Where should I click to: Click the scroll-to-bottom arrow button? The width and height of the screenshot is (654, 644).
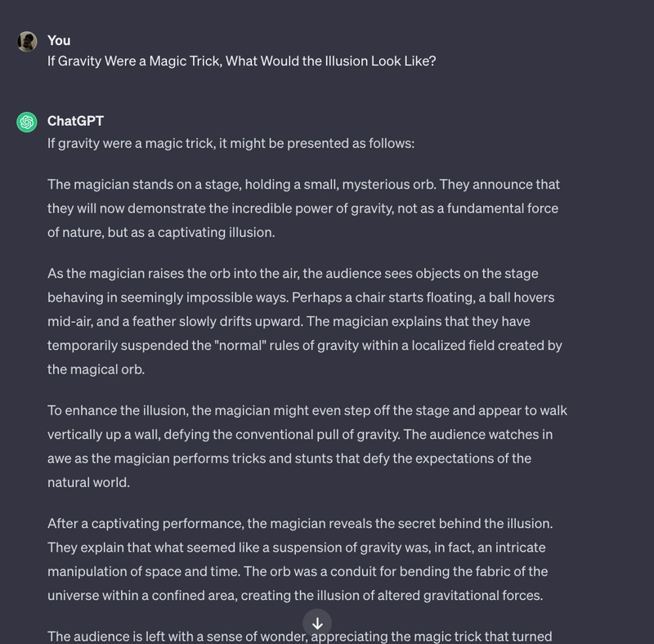317,623
